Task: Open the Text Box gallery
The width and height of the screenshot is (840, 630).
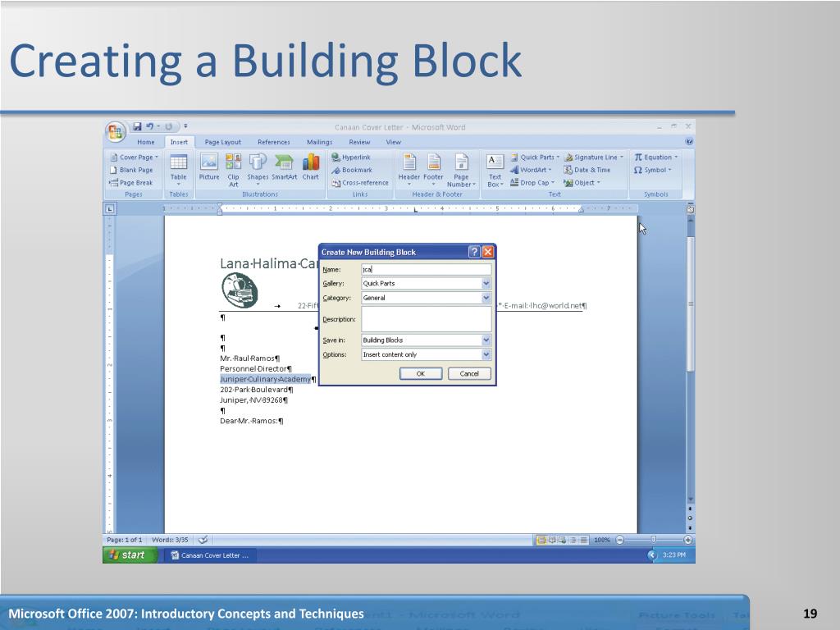Action: [x=495, y=170]
